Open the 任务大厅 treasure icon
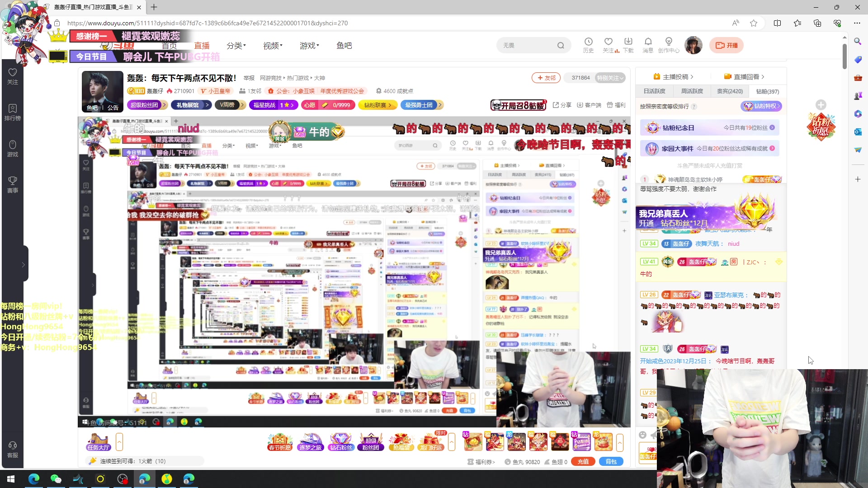 (x=98, y=441)
